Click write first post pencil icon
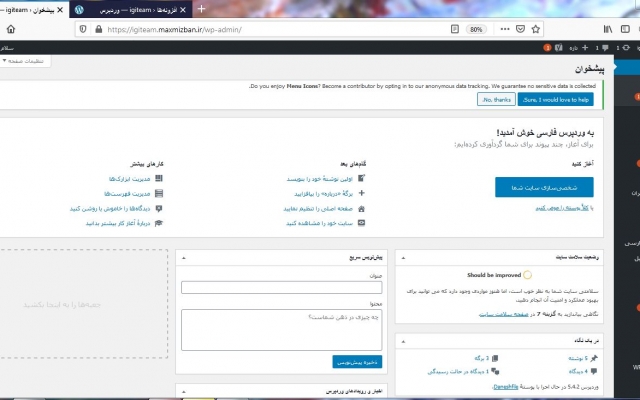This screenshot has width=640, height=400. [x=361, y=178]
